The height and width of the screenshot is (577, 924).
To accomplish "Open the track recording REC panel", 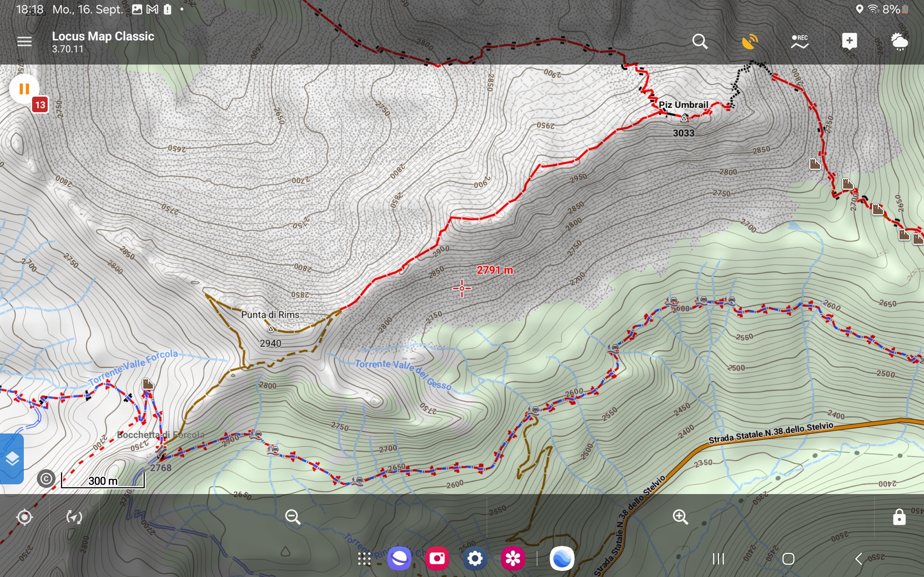I will (799, 41).
